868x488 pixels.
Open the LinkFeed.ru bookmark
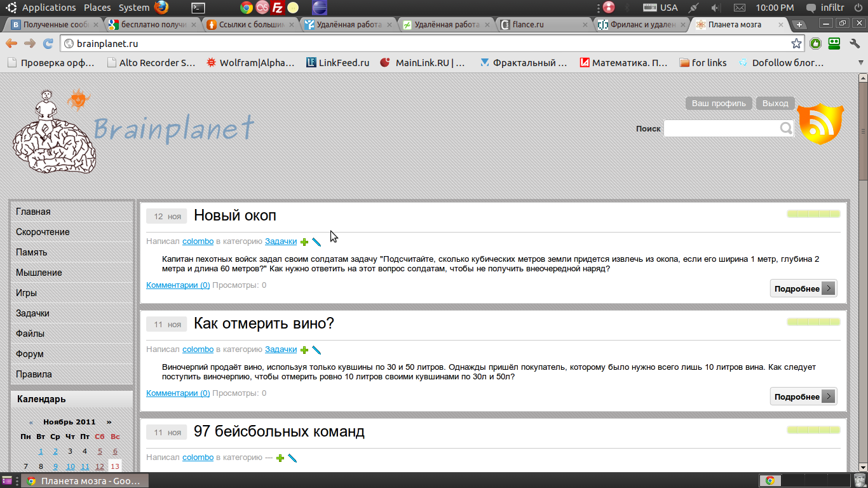coord(337,63)
